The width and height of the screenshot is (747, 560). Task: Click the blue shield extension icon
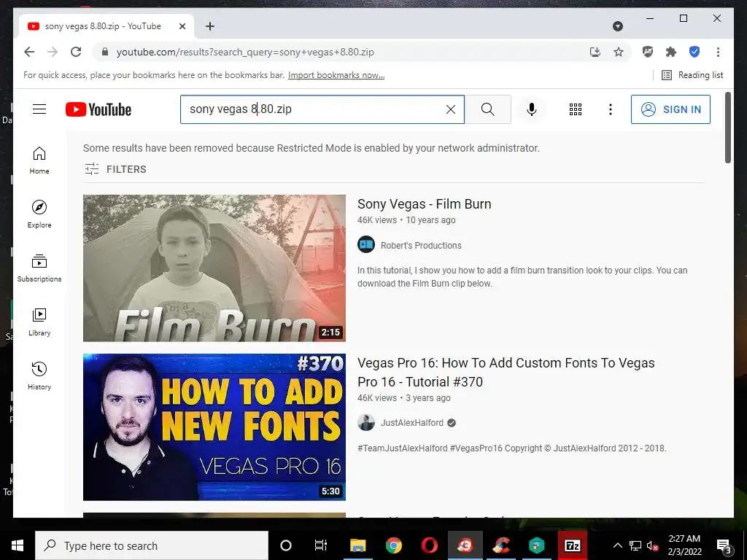point(694,52)
